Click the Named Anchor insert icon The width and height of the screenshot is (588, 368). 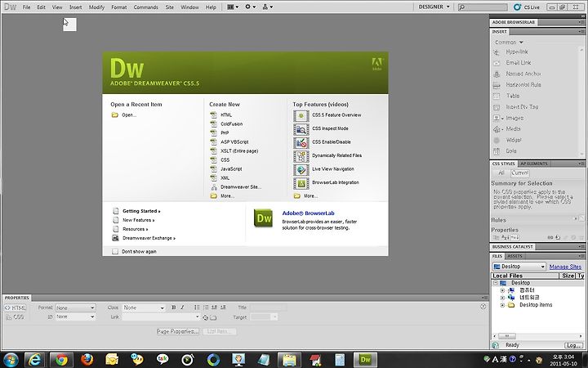[497, 74]
